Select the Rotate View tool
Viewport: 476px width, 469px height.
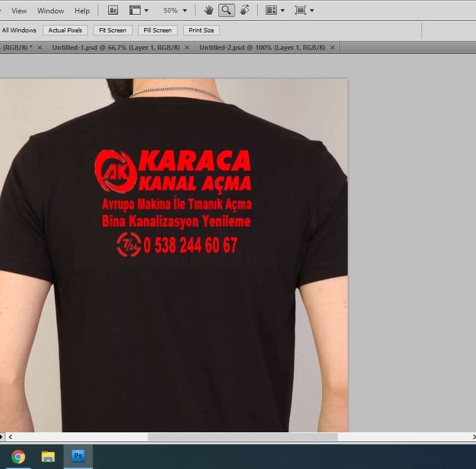[x=244, y=10]
